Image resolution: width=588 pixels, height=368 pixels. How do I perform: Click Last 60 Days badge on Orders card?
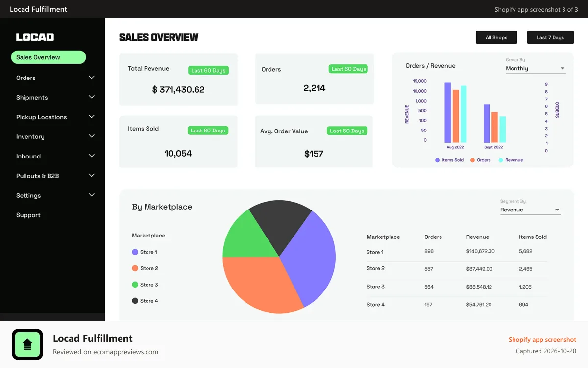click(348, 69)
